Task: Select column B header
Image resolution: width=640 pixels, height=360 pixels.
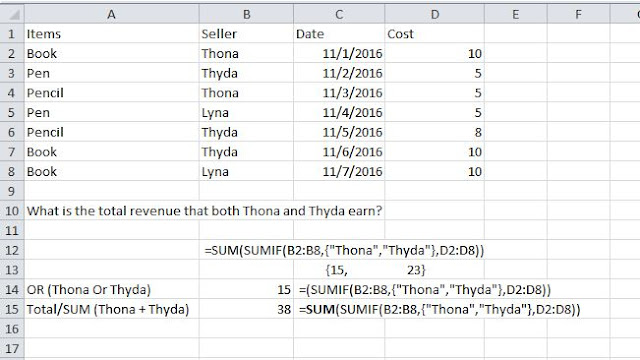Action: tap(246, 15)
